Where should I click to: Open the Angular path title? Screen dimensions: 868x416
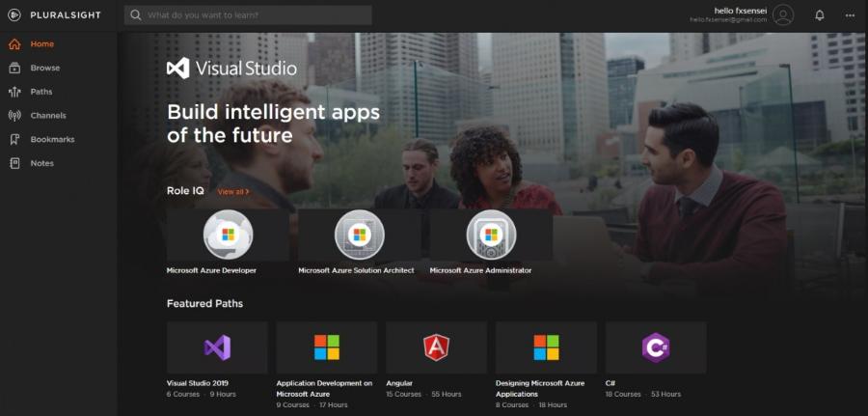399,383
